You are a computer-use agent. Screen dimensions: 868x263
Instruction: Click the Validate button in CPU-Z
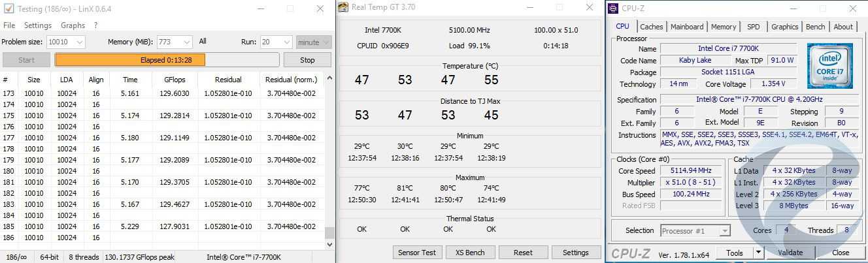pos(790,253)
